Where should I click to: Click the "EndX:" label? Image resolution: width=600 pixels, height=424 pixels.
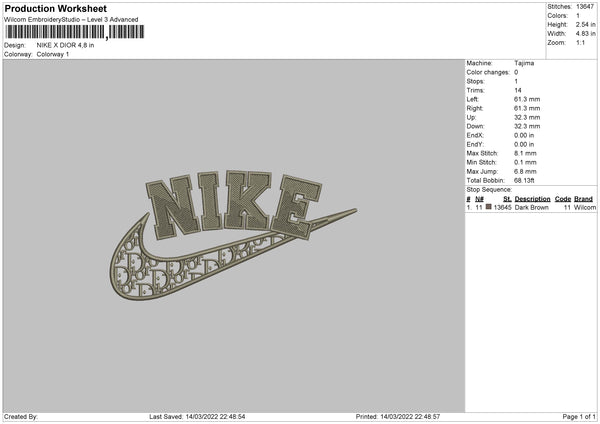pyautogui.click(x=475, y=135)
